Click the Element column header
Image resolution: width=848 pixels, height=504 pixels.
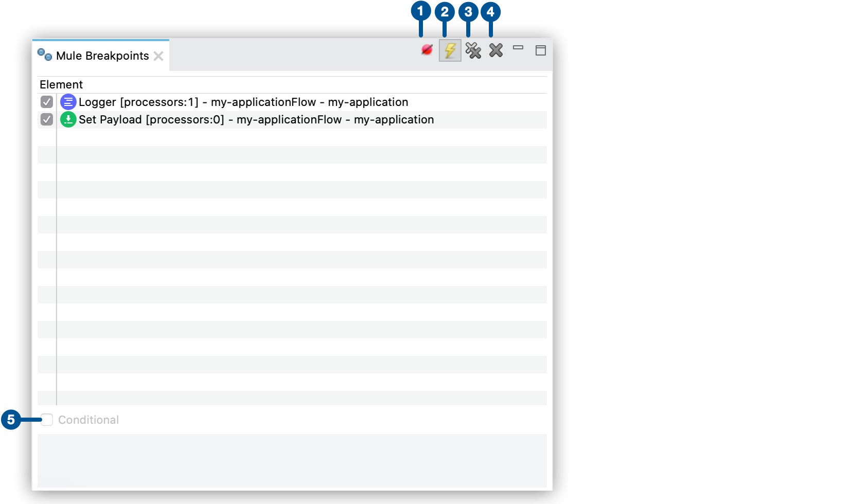click(292, 85)
